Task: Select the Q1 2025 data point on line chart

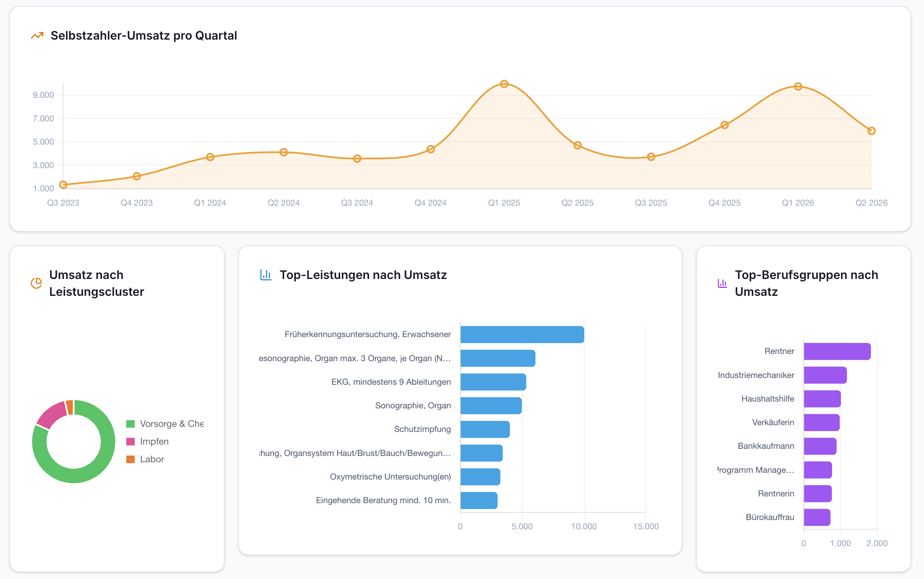Action: pyautogui.click(x=504, y=84)
